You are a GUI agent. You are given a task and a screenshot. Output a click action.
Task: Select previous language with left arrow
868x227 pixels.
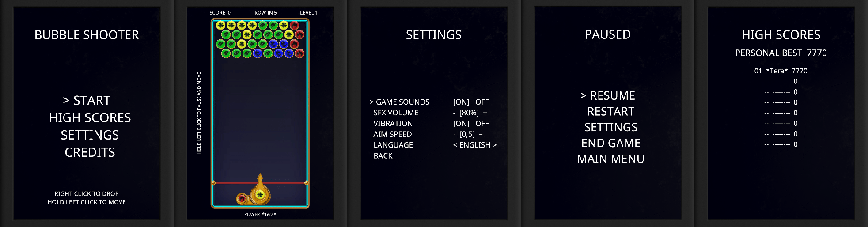[x=455, y=145]
